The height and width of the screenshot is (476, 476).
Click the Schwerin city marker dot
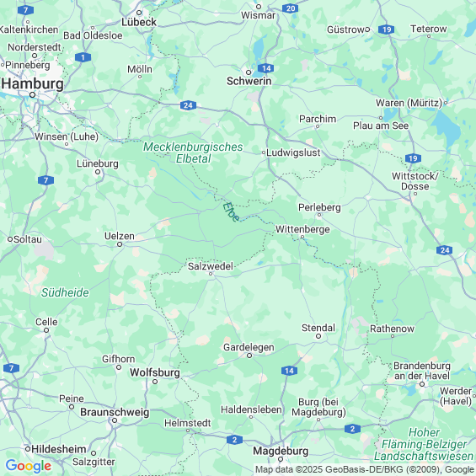[x=249, y=72]
